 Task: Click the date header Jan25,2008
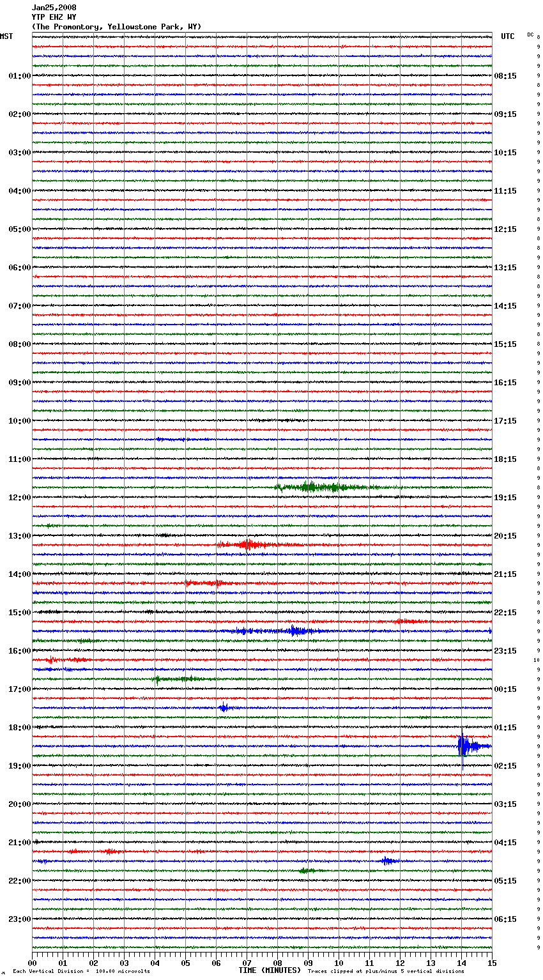point(54,8)
